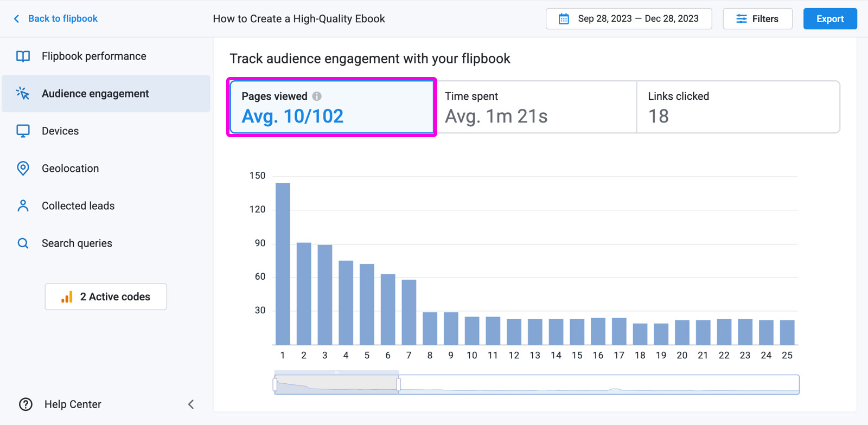The height and width of the screenshot is (425, 868).
Task: Select Audience engagement in sidebar
Action: [x=106, y=94]
